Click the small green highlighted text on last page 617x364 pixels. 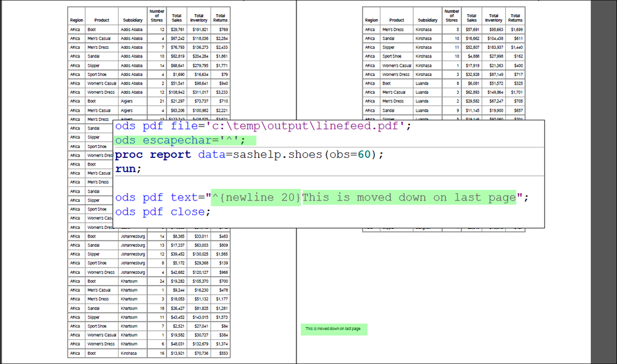334,329
